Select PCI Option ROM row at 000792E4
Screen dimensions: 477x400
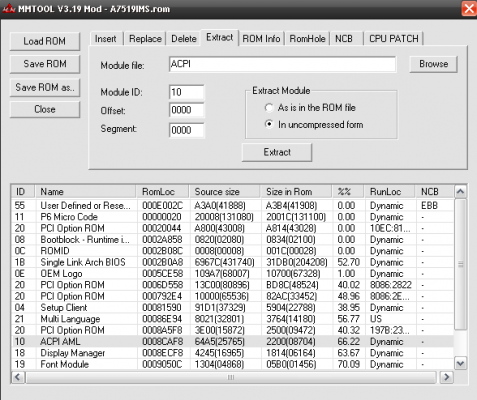[x=233, y=296]
